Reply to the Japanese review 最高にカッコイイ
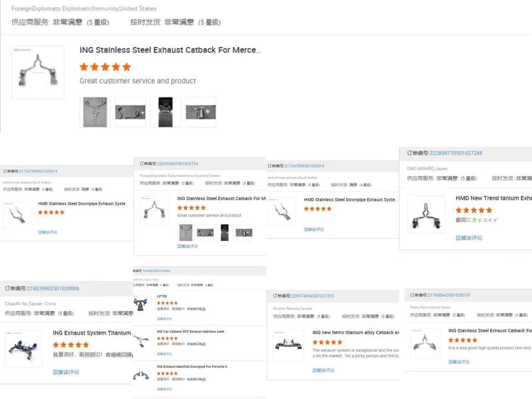This screenshot has height=399, width=532. point(469,238)
